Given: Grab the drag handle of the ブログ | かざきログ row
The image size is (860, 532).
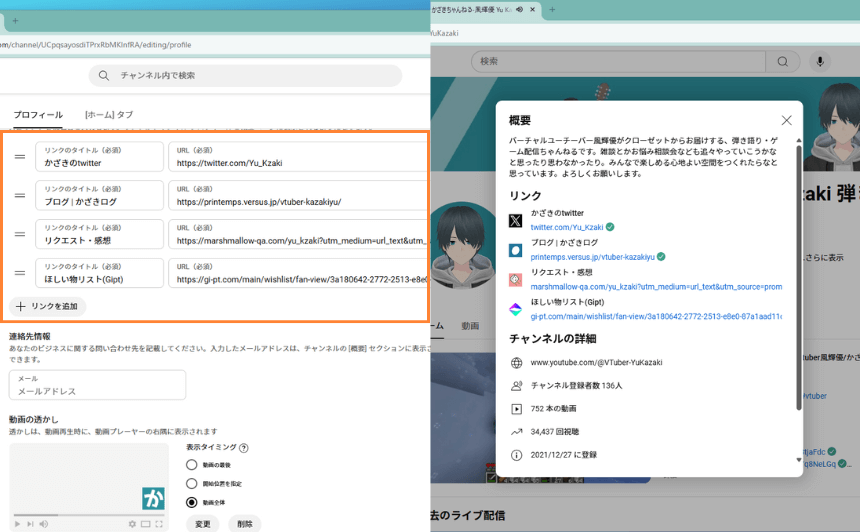Looking at the screenshot, I should coord(20,195).
